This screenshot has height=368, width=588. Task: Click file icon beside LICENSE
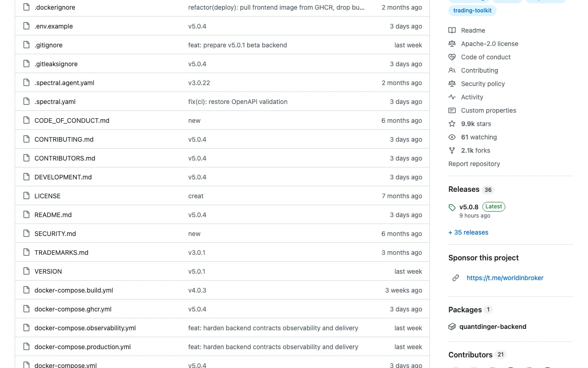26,196
